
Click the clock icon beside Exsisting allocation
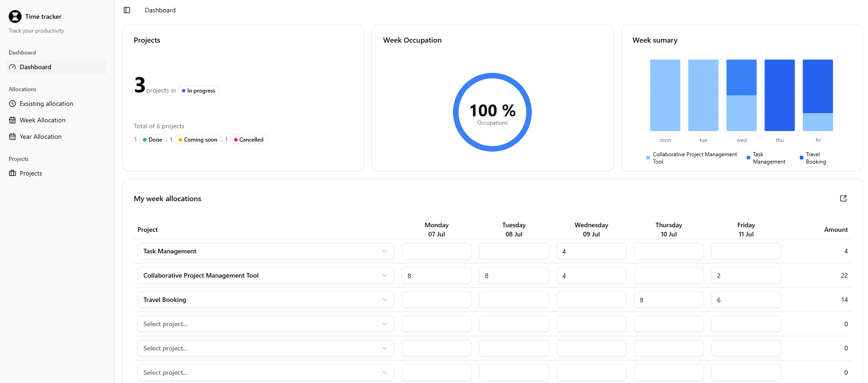tap(12, 104)
